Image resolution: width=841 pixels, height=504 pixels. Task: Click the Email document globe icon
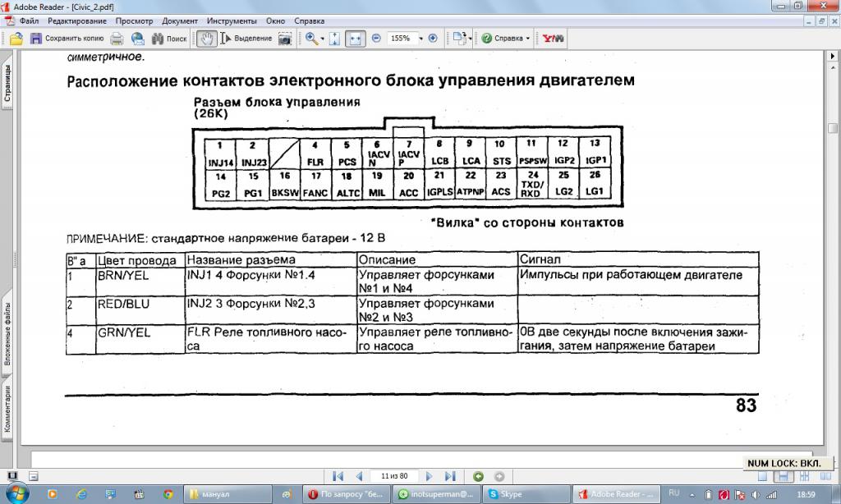(x=137, y=39)
